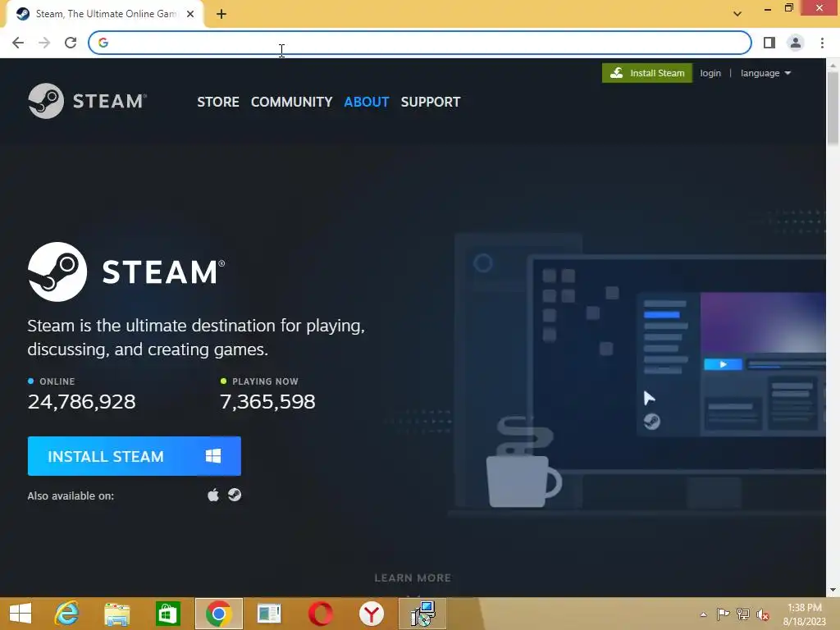Expand the language dropdown
The width and height of the screenshot is (840, 630).
[x=765, y=73]
